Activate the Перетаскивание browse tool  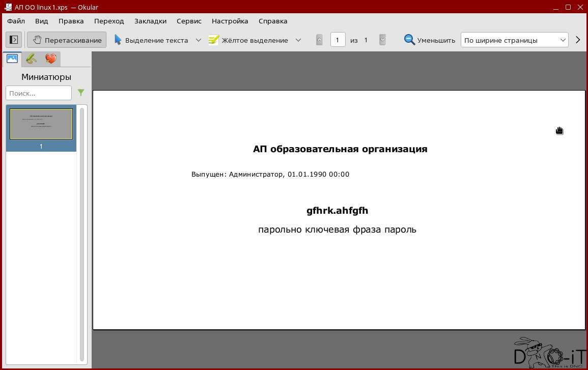pos(67,40)
